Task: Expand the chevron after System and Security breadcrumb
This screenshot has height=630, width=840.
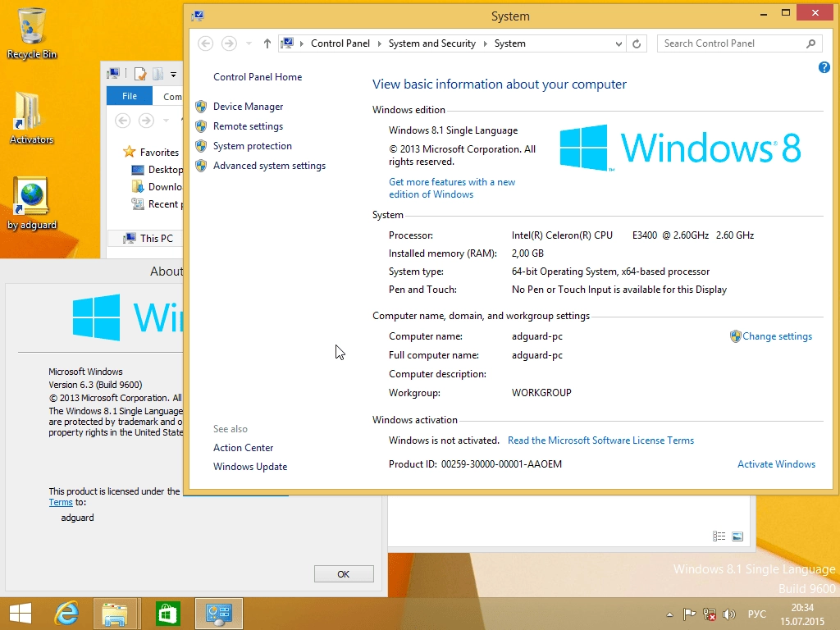Action: coord(485,43)
